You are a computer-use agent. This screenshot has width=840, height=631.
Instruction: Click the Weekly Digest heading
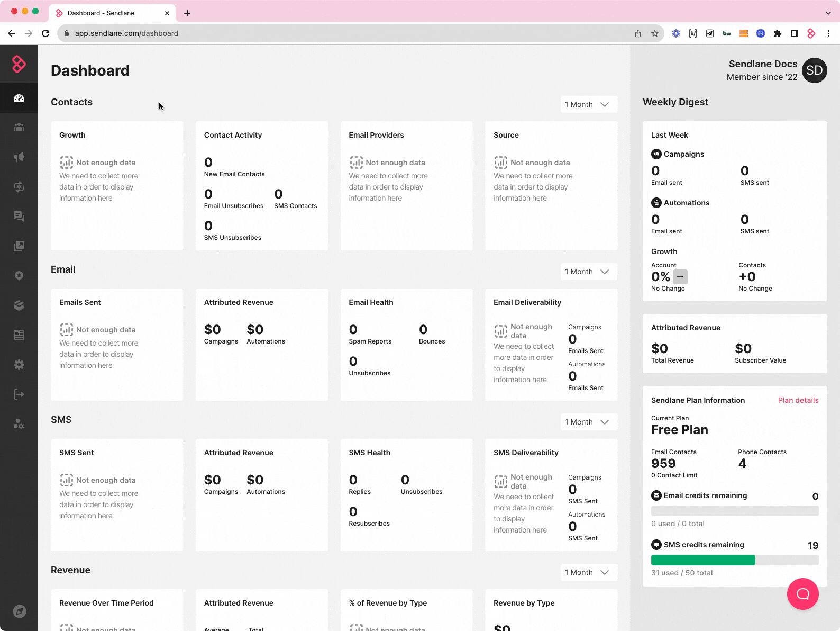click(675, 102)
